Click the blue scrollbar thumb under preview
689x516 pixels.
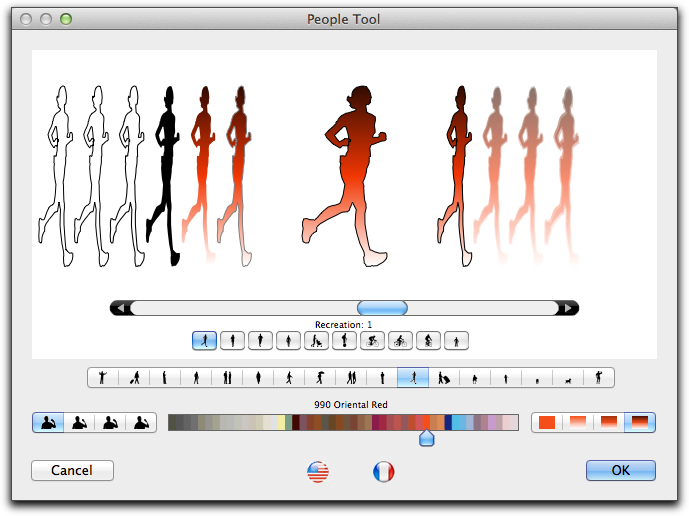382,308
